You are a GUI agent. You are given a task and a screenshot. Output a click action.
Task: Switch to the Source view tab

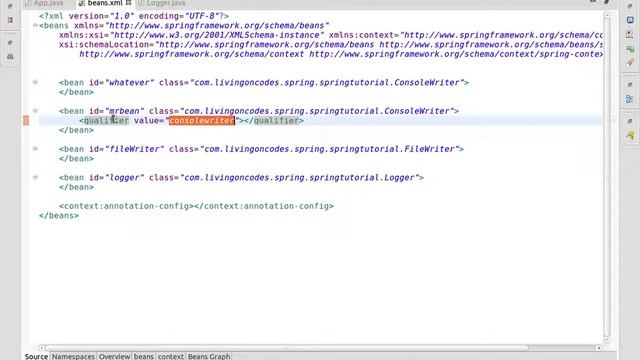36,356
